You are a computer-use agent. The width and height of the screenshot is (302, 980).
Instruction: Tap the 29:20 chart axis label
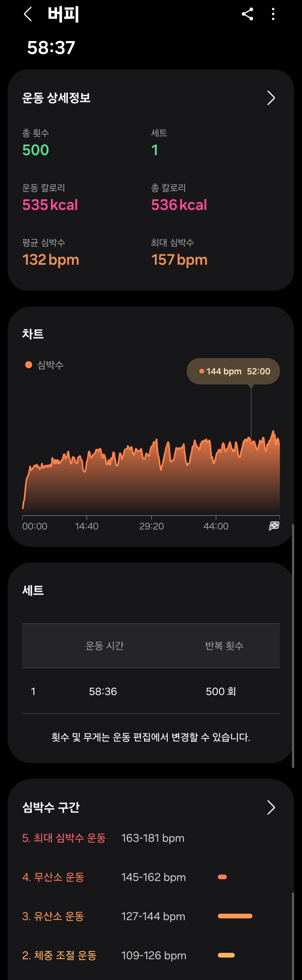pos(151,526)
